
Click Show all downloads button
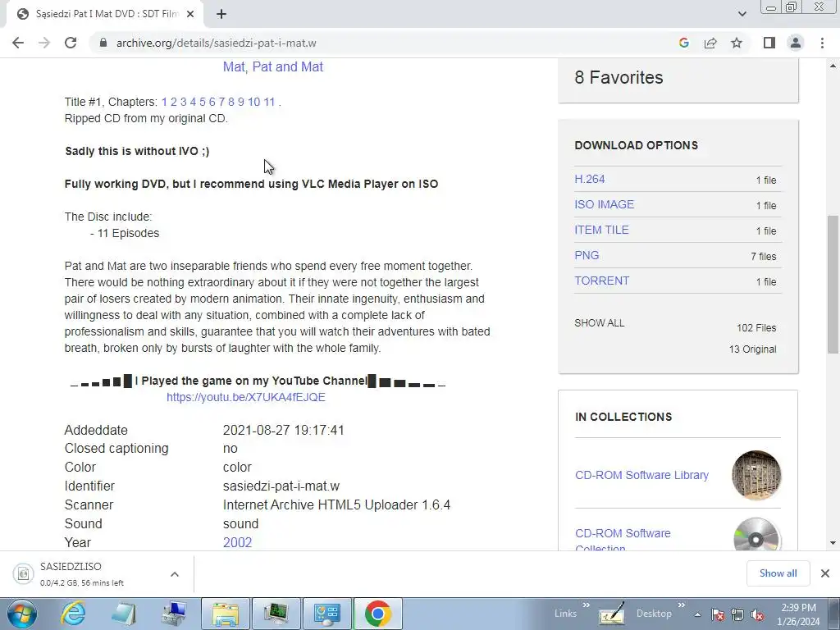tap(778, 573)
